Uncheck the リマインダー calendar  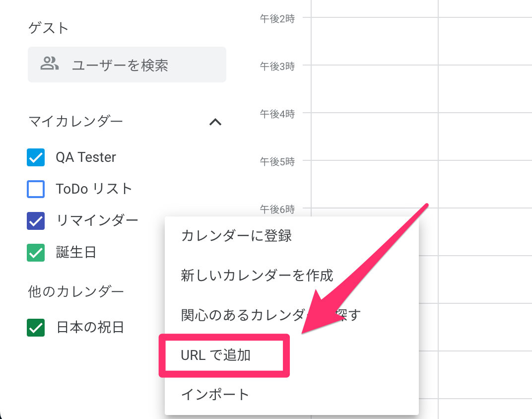[x=35, y=221]
